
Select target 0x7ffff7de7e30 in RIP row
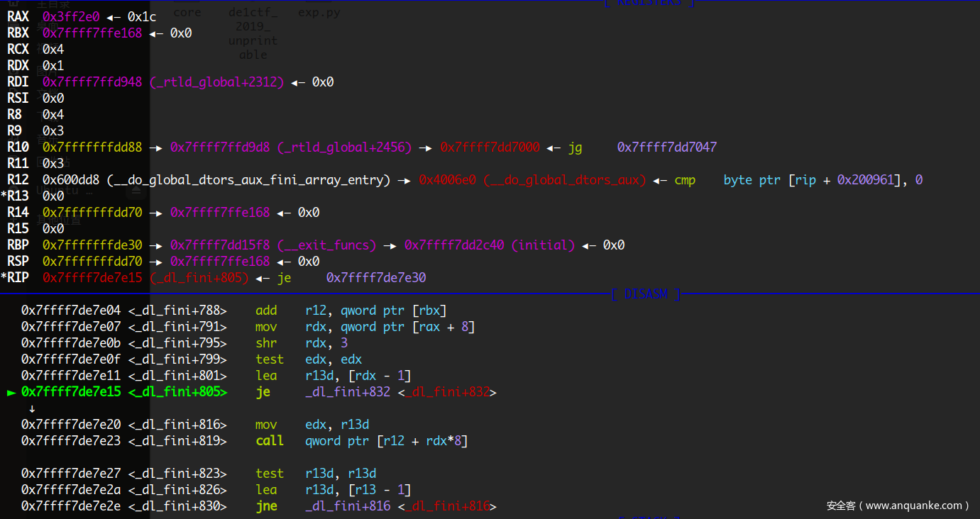click(x=376, y=277)
